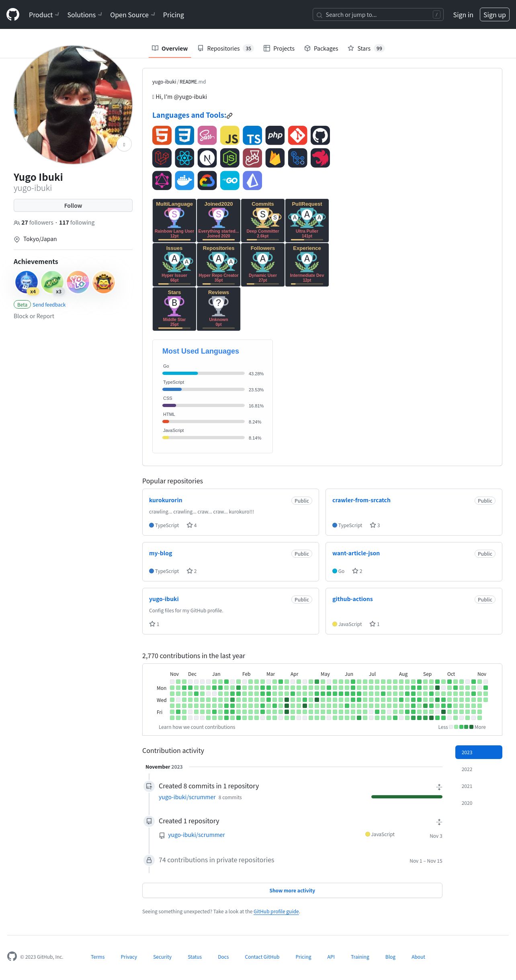516x980 pixels.
Task: Switch to the Repositories tab
Action: (x=225, y=49)
